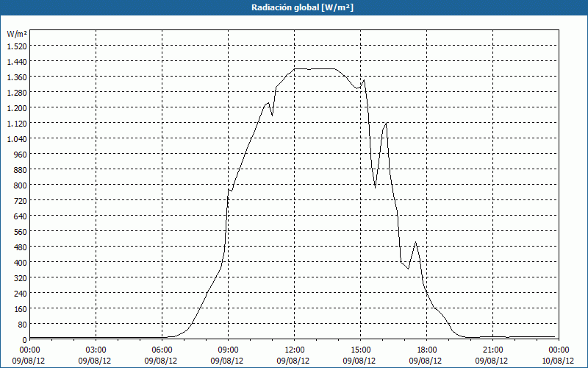The height and width of the screenshot is (368, 588).
Task: Pick the 1.280 y-axis tick label
Action: (x=17, y=92)
